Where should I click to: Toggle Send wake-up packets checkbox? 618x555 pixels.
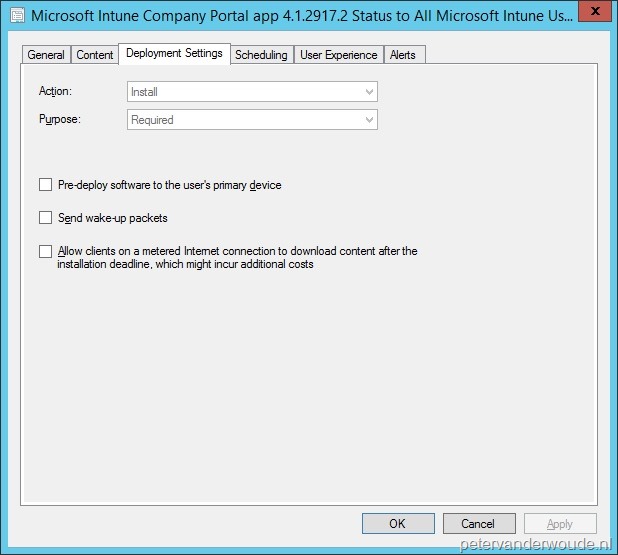coord(45,217)
